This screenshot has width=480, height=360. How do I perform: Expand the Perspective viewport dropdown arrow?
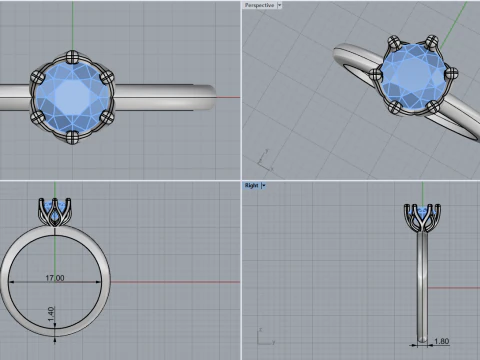click(x=279, y=5)
